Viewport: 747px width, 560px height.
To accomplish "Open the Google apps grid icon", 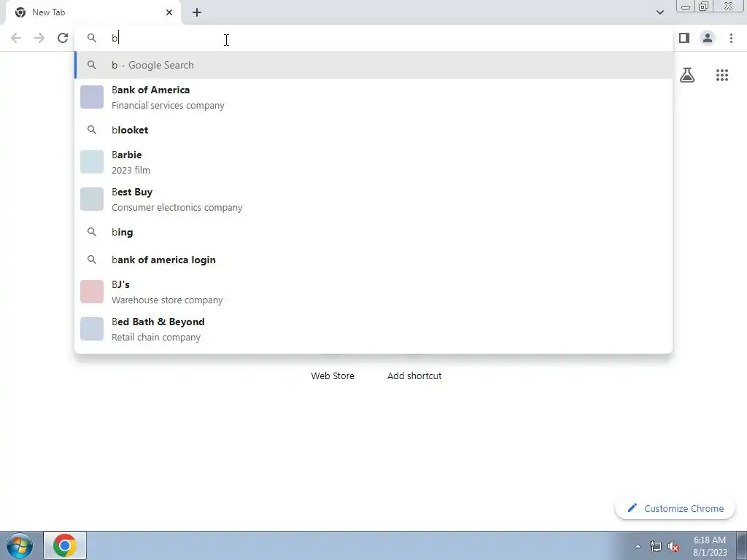I will click(722, 75).
